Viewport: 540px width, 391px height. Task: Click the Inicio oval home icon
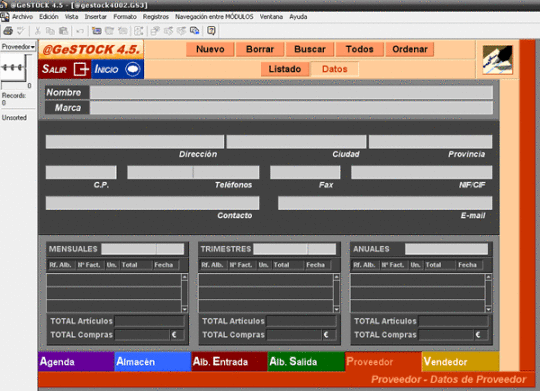[x=133, y=69]
